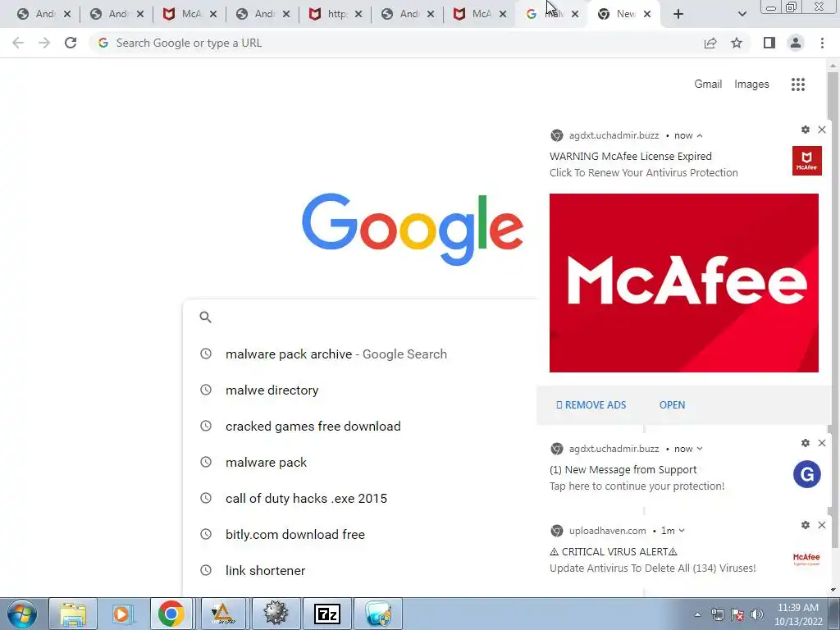Dismiss New Message from Support notification
Image resolution: width=840 pixels, height=630 pixels.
click(x=822, y=443)
